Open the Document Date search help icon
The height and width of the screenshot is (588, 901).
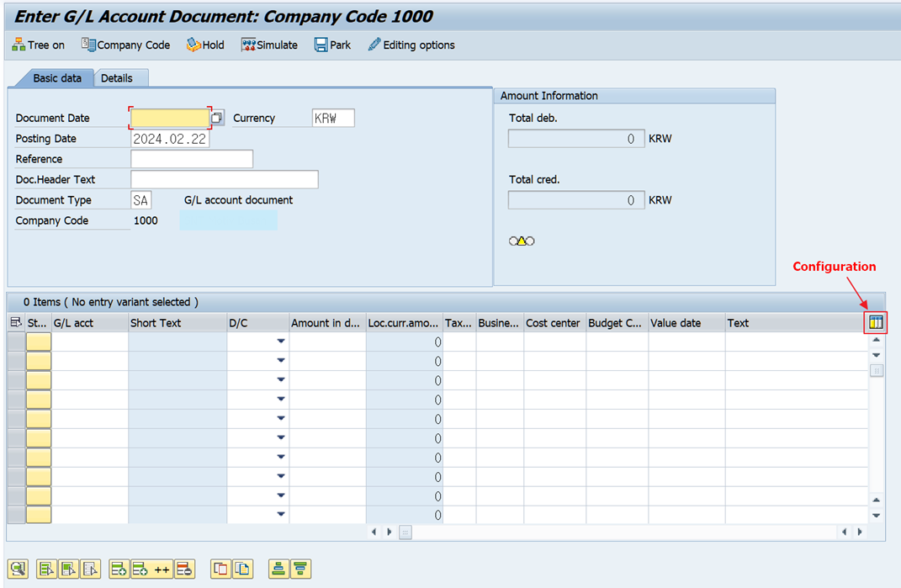point(217,118)
